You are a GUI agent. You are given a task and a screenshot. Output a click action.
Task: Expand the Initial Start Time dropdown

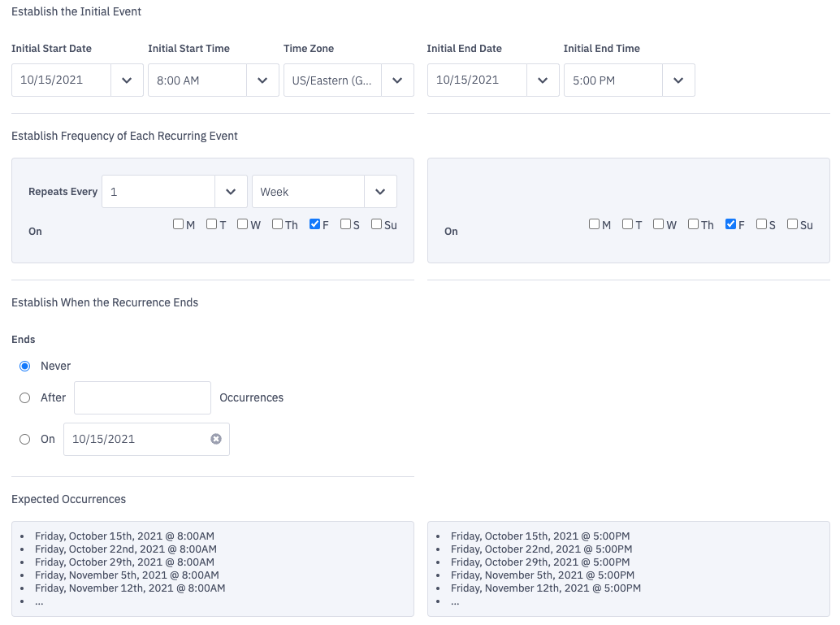[x=262, y=80]
